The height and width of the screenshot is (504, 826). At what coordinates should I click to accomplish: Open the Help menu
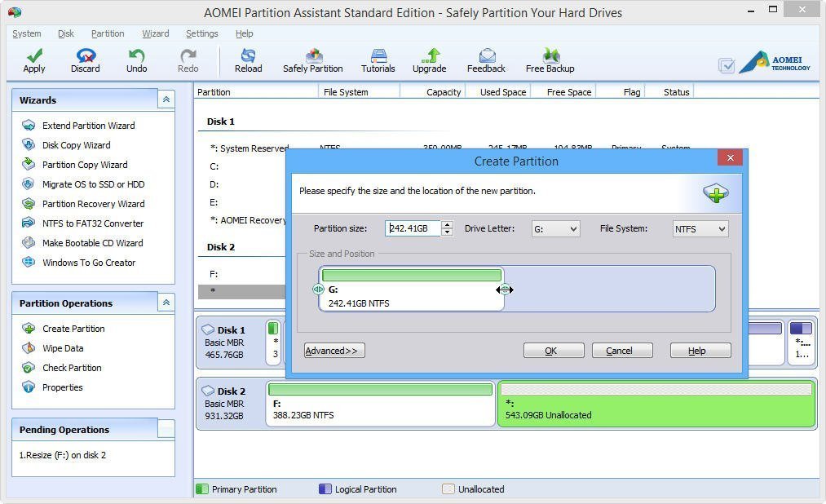coord(244,33)
